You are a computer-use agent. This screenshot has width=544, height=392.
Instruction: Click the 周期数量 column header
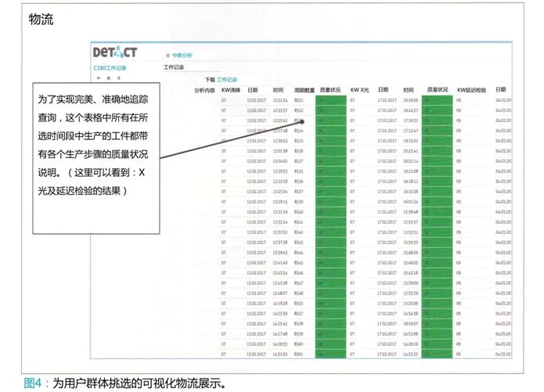tap(304, 90)
